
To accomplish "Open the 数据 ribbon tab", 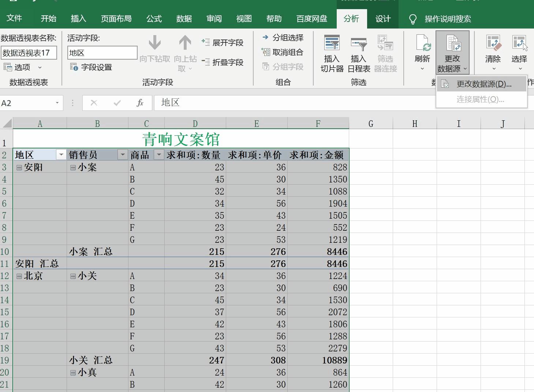I will [184, 18].
